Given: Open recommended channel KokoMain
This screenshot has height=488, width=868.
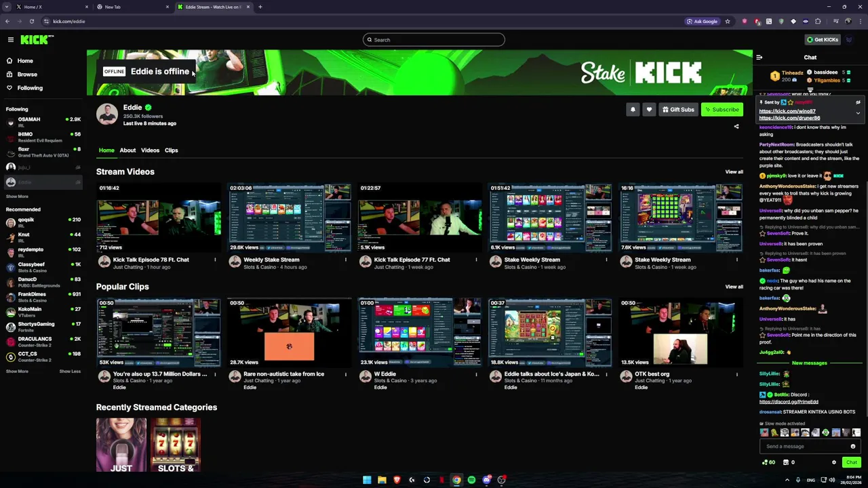Looking at the screenshot, I should [43, 312].
